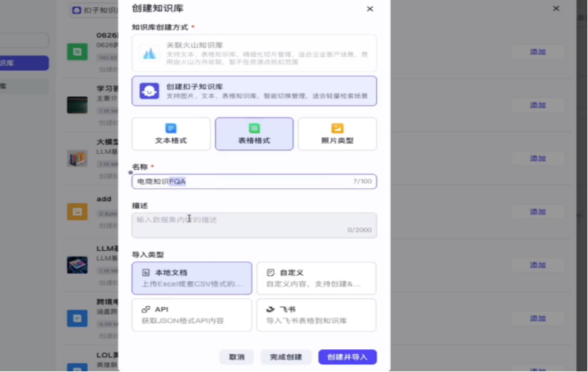Add the 'add' knowledge base in background list

pyautogui.click(x=537, y=212)
